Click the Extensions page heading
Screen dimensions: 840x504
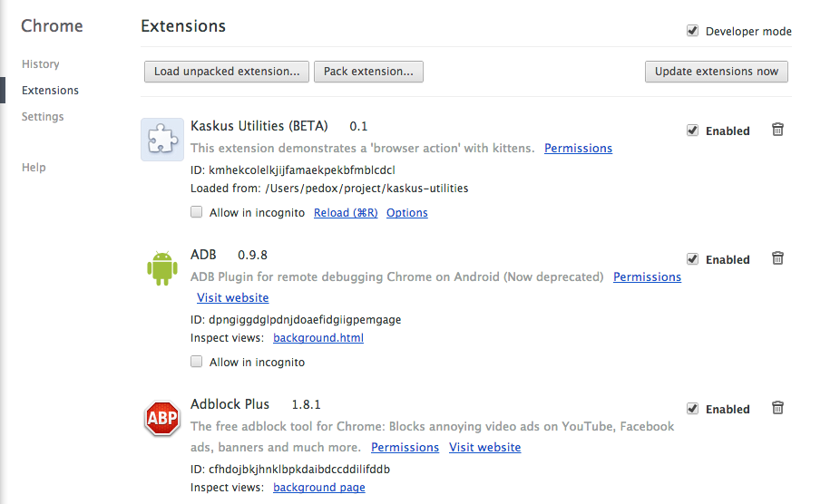[x=183, y=26]
